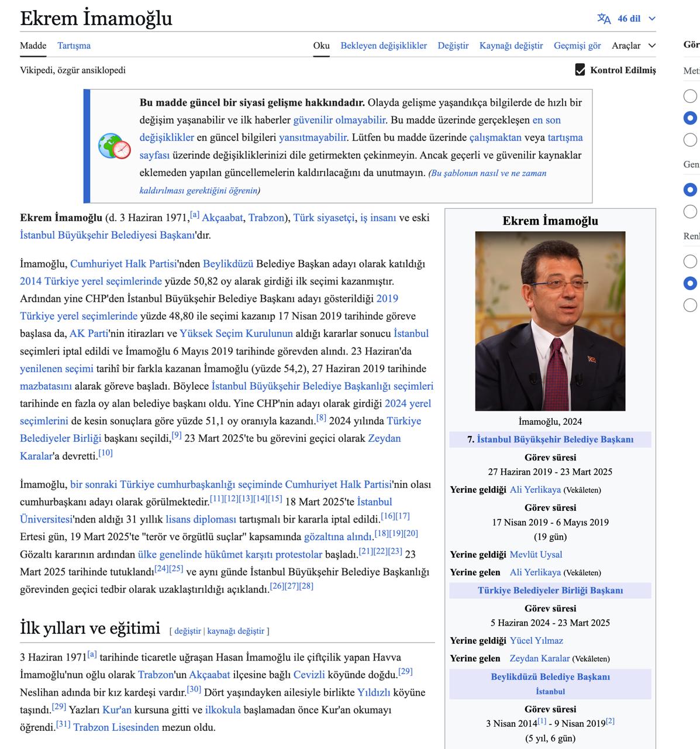The image size is (700, 749).
Task: Click the İmamoğlu portrait photo
Action: tap(550, 321)
